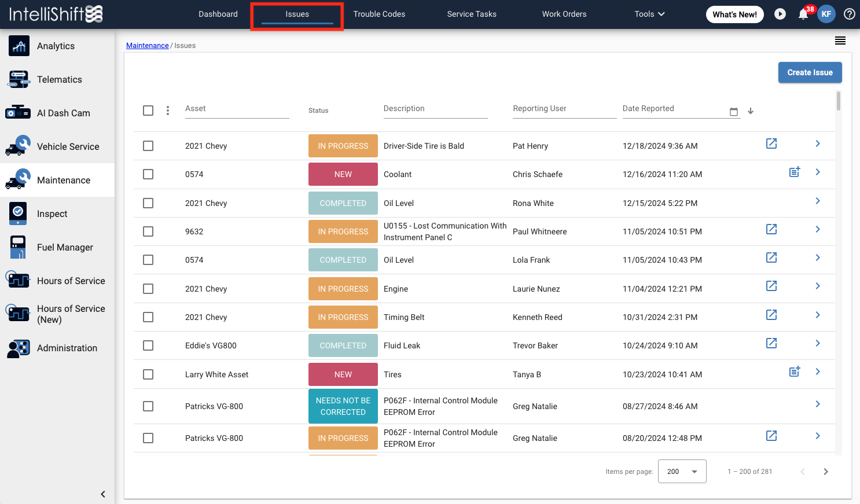Select checkbox for Rona White's Oil Level

[148, 203]
